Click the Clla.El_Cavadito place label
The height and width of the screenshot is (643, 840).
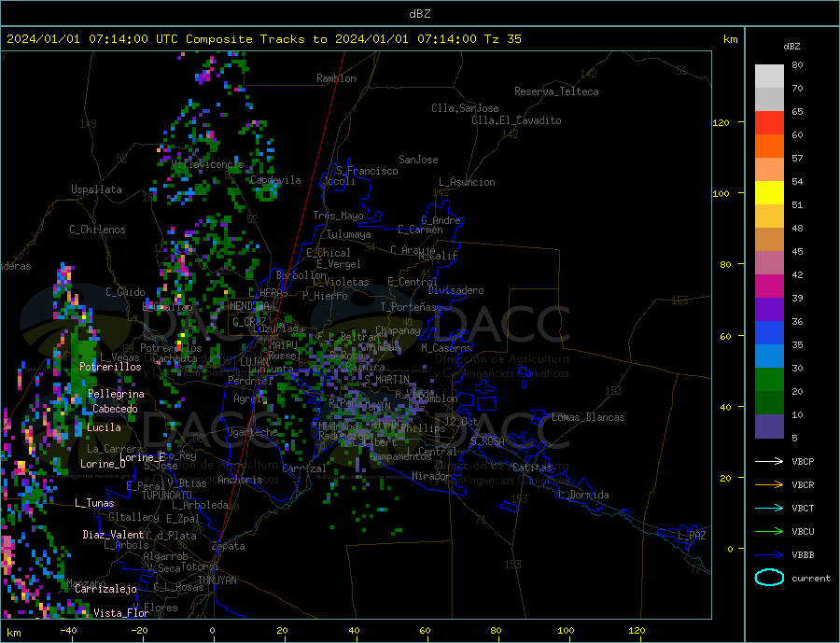[x=516, y=120]
